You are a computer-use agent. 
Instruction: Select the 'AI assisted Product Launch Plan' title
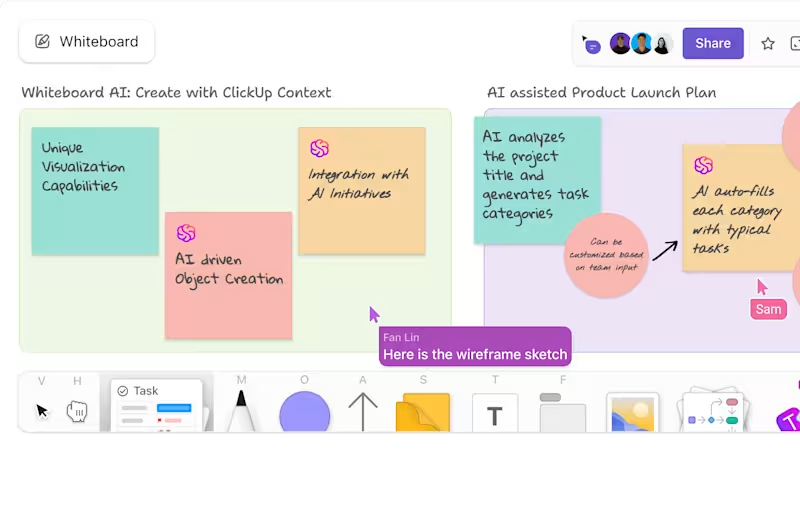pyautogui.click(x=601, y=93)
